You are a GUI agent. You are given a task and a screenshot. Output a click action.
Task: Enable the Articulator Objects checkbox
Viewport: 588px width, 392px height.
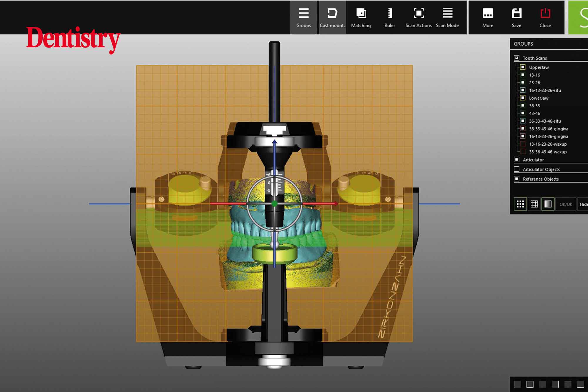point(517,169)
